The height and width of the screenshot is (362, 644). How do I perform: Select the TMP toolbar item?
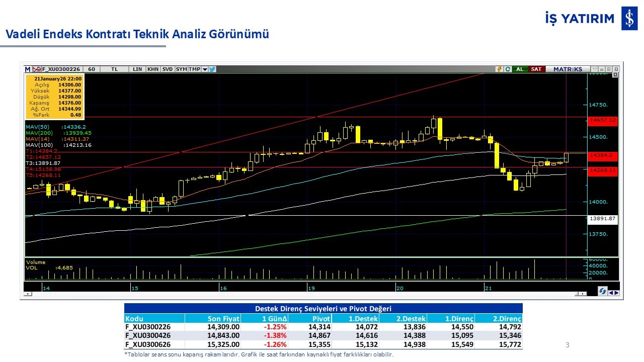(x=194, y=69)
